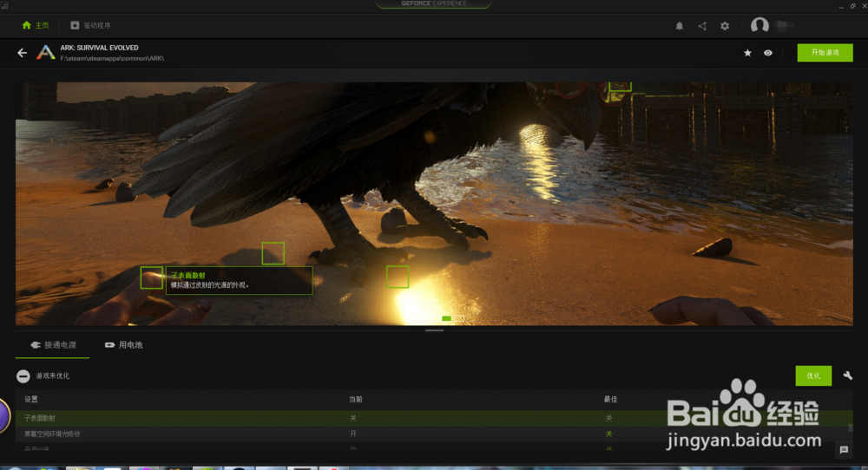Click the outlined carousel indicator right of green
This screenshot has width=868, height=470.
click(x=459, y=318)
